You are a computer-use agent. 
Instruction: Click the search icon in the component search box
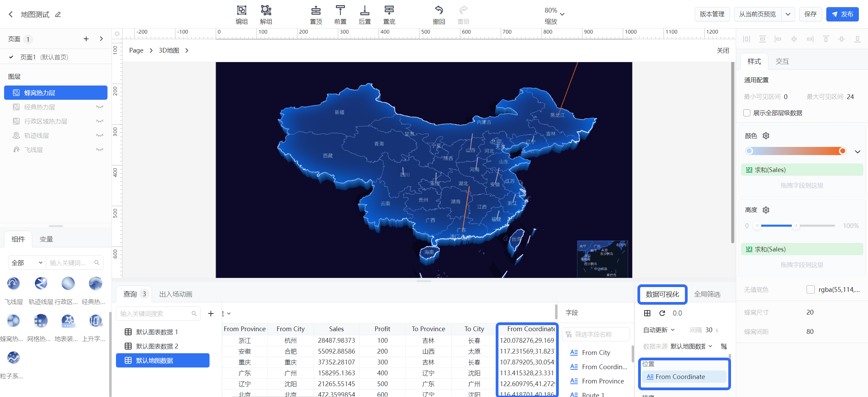click(97, 263)
